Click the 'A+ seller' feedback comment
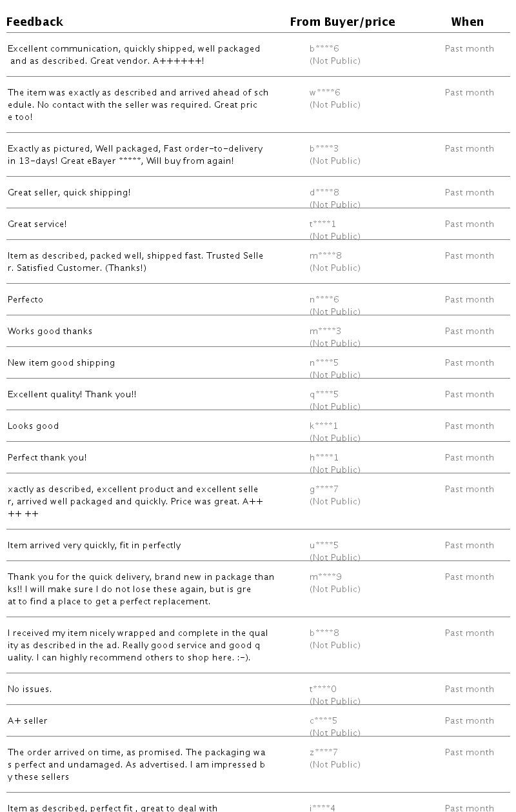Viewport: 516px width, 812px height. coord(28,720)
